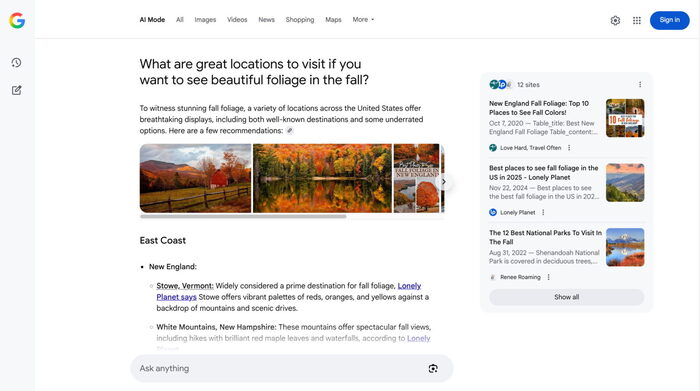Advance the image carousel with the next arrow
This screenshot has width=700, height=391.
tap(443, 182)
